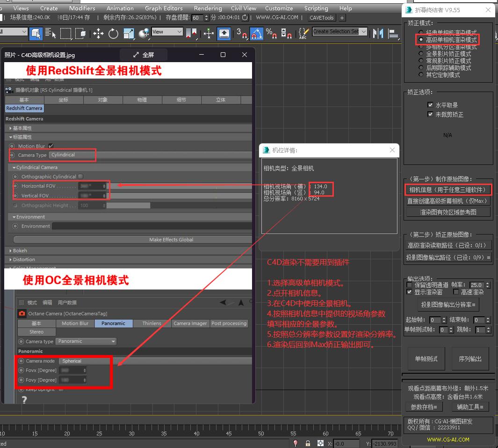Open the Create menu
Screen dimensions: 498x448
coord(49,8)
